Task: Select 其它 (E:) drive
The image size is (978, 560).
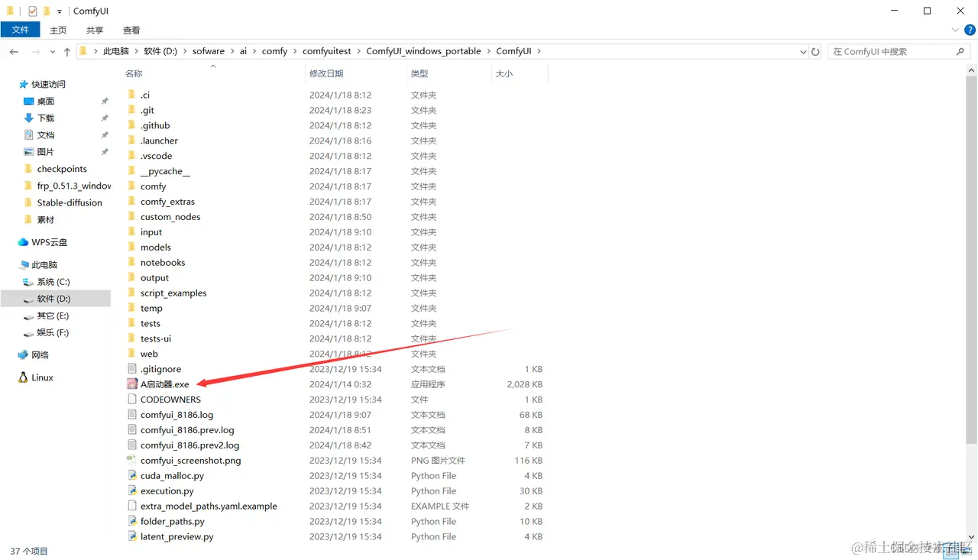Action: coord(53,316)
